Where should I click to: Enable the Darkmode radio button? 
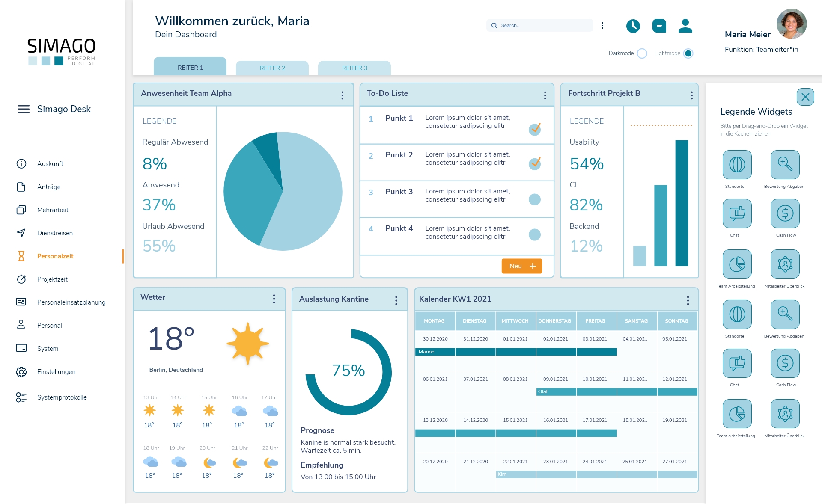pos(642,53)
